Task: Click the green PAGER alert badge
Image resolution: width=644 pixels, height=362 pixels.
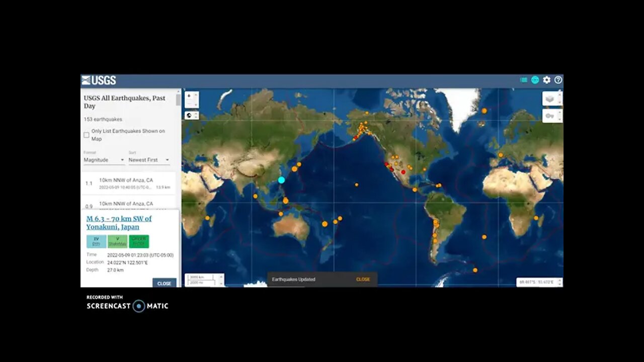Action: point(139,241)
